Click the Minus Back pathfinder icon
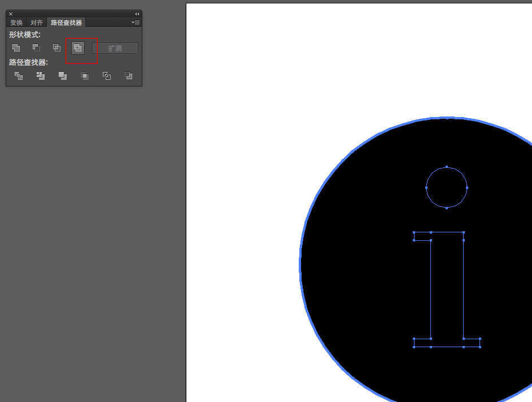532x402 pixels. coord(128,76)
